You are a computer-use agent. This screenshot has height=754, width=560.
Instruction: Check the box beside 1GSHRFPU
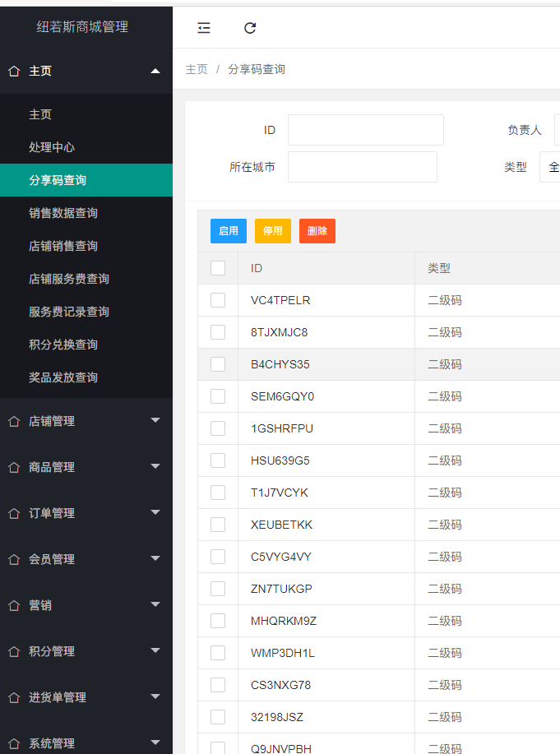218,428
